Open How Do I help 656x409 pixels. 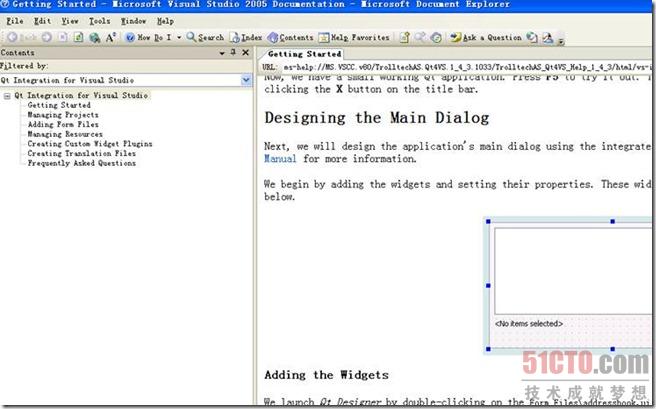[149, 37]
